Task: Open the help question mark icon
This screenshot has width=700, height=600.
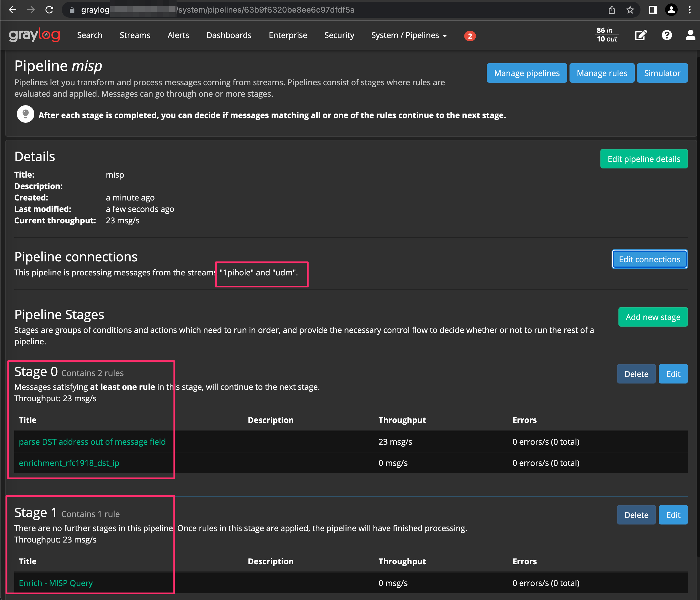Action: [667, 35]
